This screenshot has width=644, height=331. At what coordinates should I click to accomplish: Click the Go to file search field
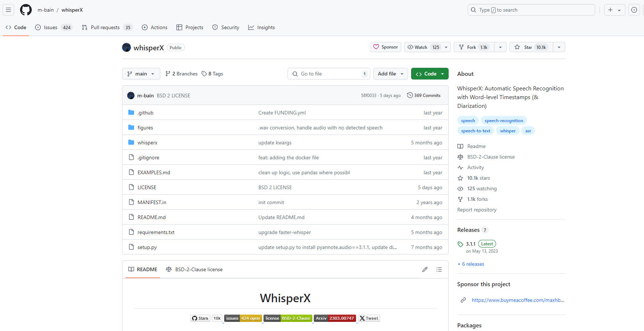329,74
